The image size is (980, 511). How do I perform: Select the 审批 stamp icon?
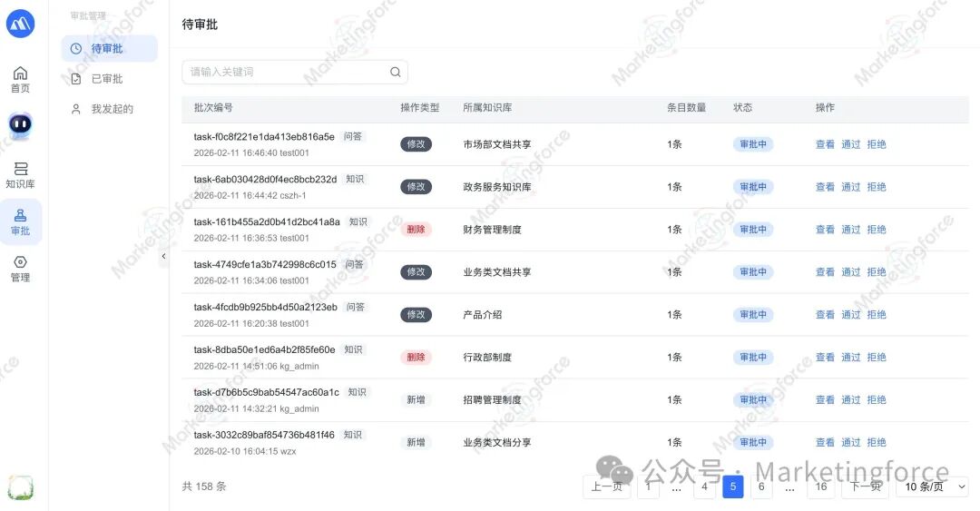click(20, 221)
